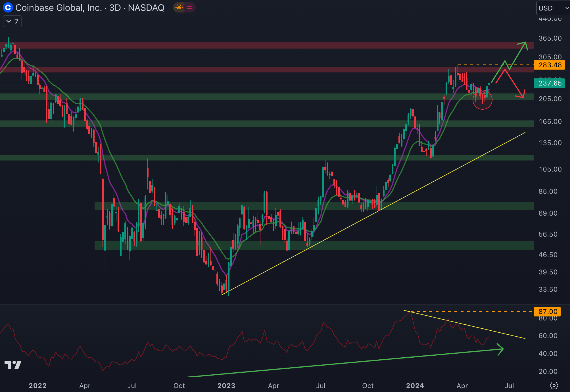This screenshot has width=570, height=392.
Task: Click the 2024 label on time axis
Action: (x=415, y=385)
